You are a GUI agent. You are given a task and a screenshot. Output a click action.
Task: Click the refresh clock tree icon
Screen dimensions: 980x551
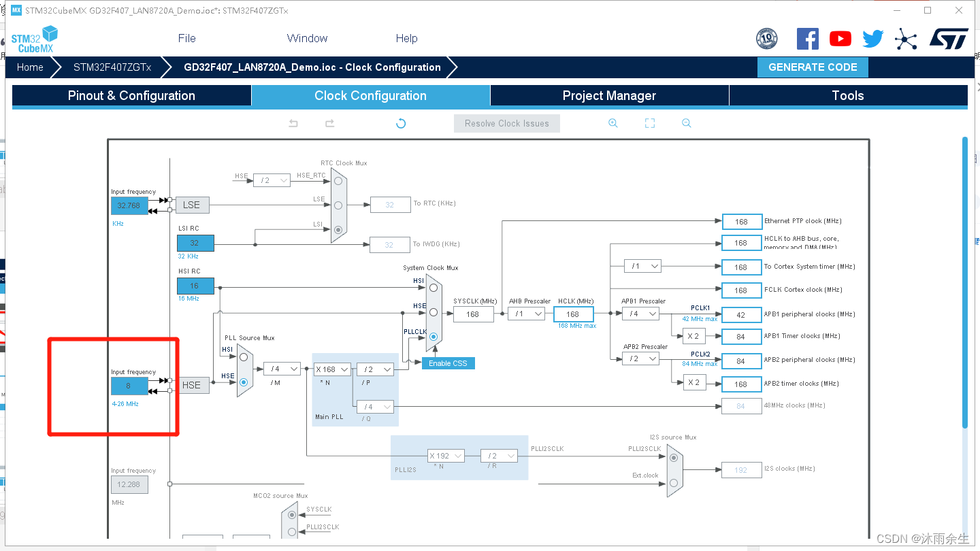coord(401,123)
